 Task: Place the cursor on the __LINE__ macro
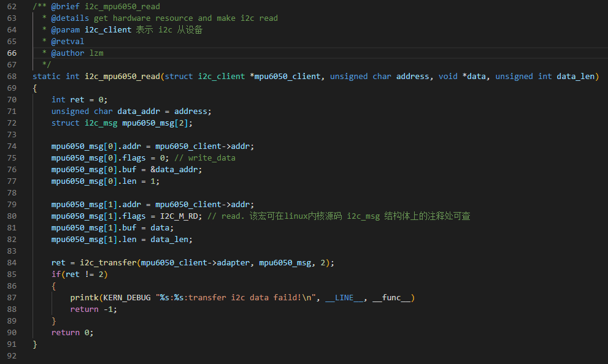point(344,297)
